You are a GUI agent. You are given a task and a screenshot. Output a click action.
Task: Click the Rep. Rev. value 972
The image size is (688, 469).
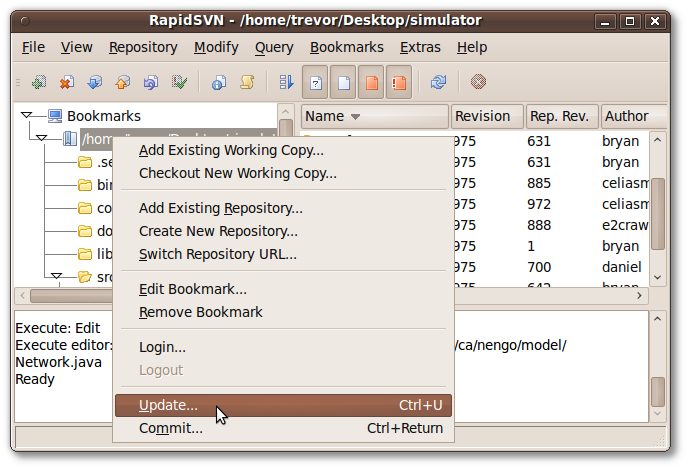tap(539, 204)
